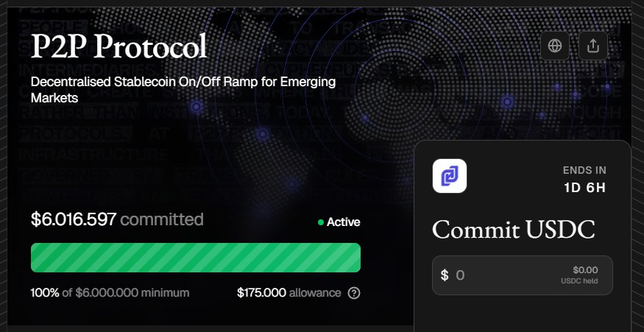Click the share icon button
Image resolution: width=644 pixels, height=332 pixels.
593,46
